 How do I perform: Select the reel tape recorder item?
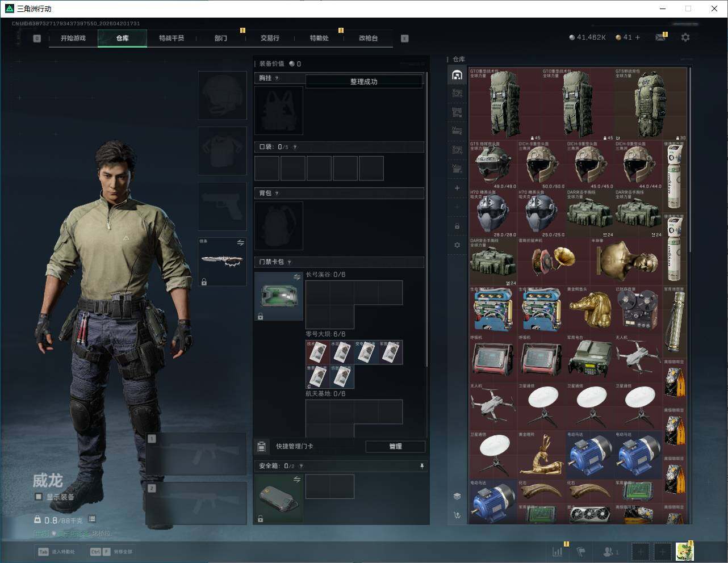tap(638, 310)
